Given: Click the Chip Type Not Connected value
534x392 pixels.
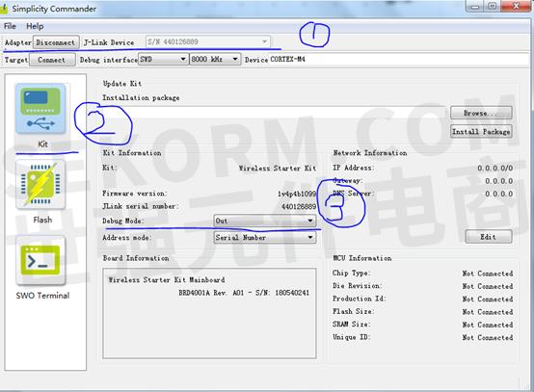Looking at the screenshot, I should [488, 274].
